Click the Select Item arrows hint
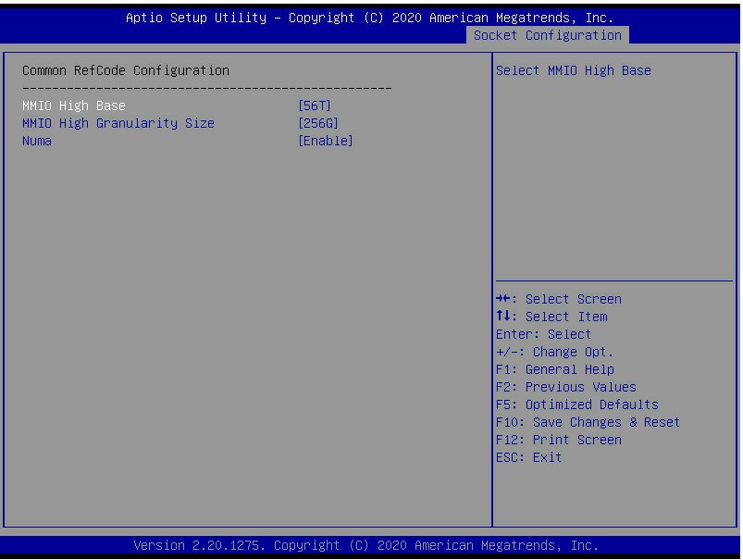This screenshot has height=560, width=743. click(551, 317)
